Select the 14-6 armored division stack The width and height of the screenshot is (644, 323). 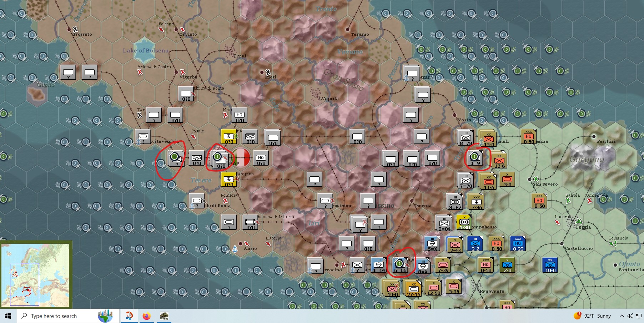(x=489, y=181)
